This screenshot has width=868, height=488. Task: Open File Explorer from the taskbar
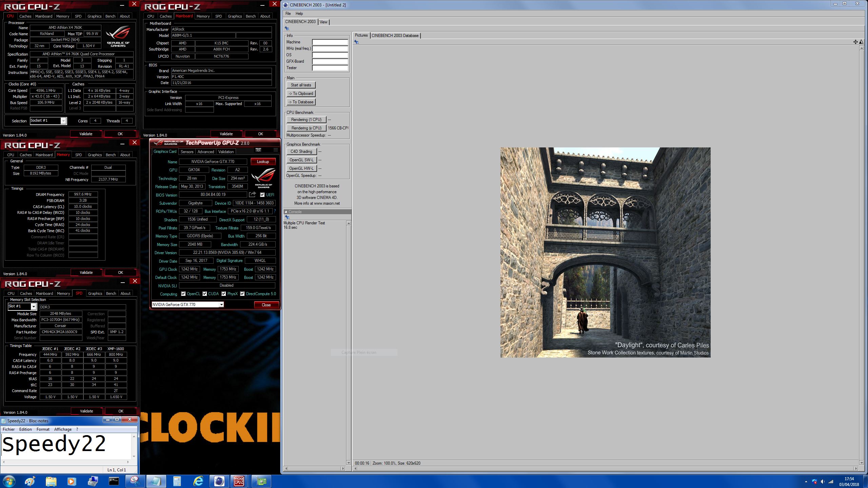pos(51,481)
